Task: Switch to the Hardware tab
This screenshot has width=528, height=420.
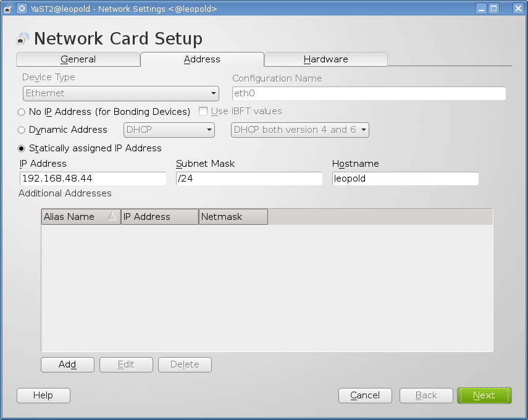Action: pyautogui.click(x=325, y=59)
